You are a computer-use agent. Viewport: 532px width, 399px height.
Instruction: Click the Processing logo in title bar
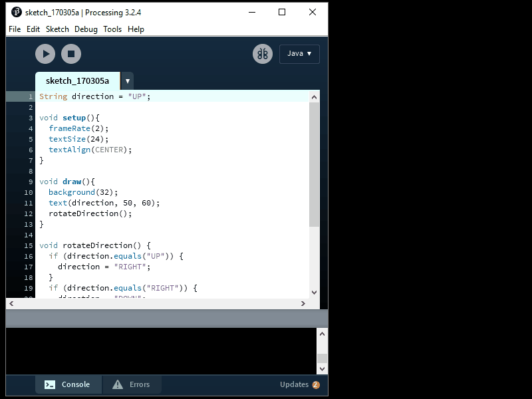[17, 12]
